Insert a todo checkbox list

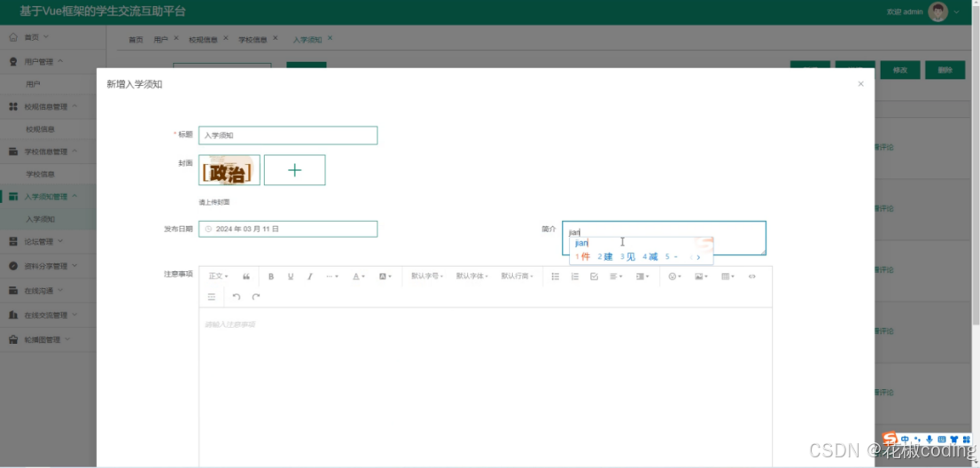click(595, 277)
